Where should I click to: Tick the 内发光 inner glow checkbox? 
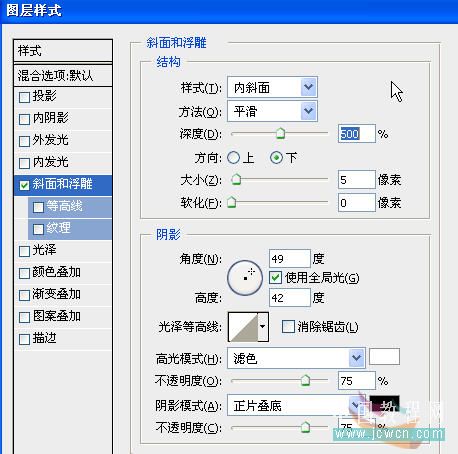point(24,163)
